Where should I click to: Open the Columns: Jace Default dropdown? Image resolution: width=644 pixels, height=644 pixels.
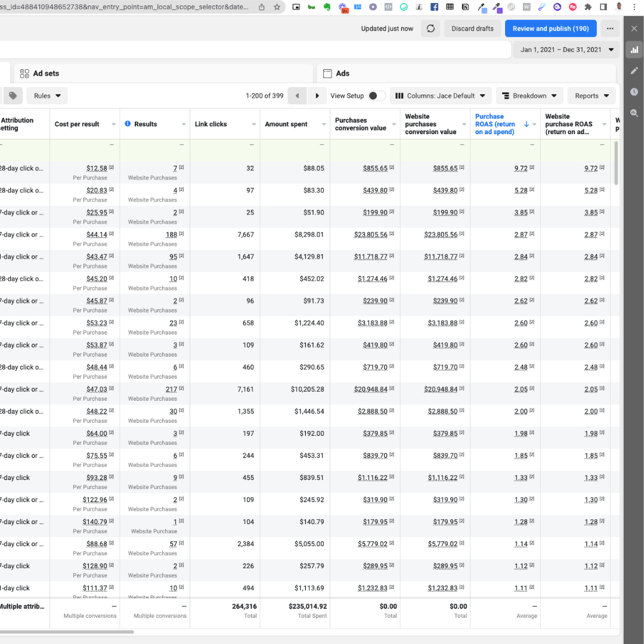(x=441, y=96)
